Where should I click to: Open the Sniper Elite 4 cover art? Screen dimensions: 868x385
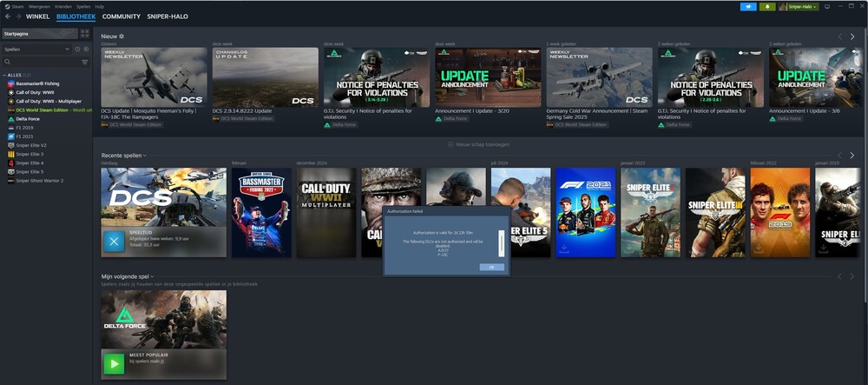point(650,213)
